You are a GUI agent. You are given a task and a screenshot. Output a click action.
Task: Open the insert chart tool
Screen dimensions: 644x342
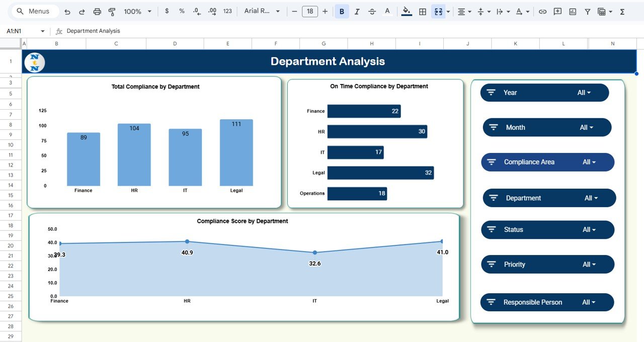(572, 11)
